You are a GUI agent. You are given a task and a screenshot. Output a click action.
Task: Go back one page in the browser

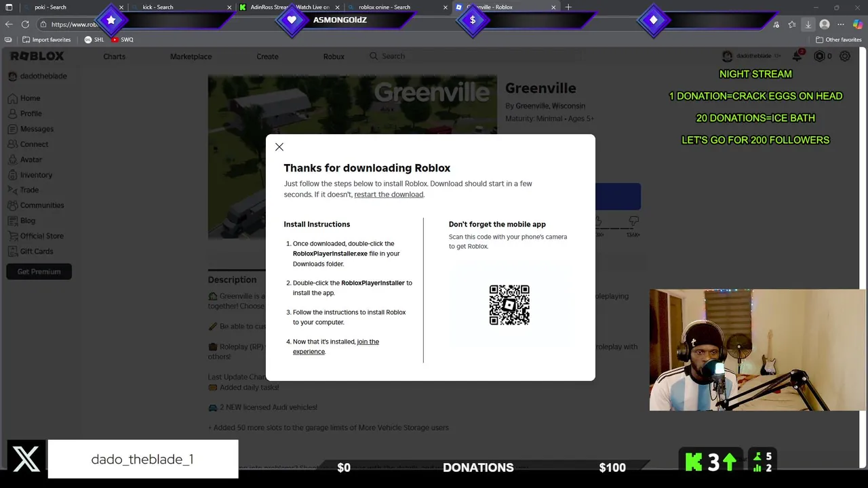click(9, 24)
